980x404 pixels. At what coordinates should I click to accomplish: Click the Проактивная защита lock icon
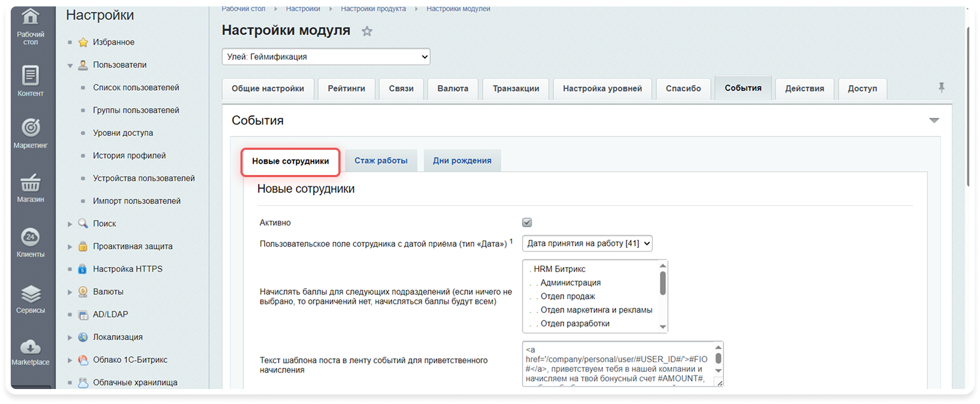point(83,246)
